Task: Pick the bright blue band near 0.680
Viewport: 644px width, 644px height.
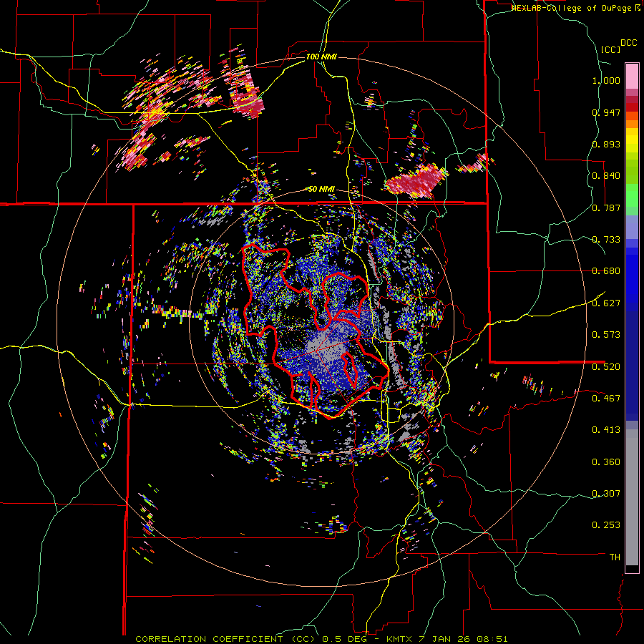Action: 632,275
